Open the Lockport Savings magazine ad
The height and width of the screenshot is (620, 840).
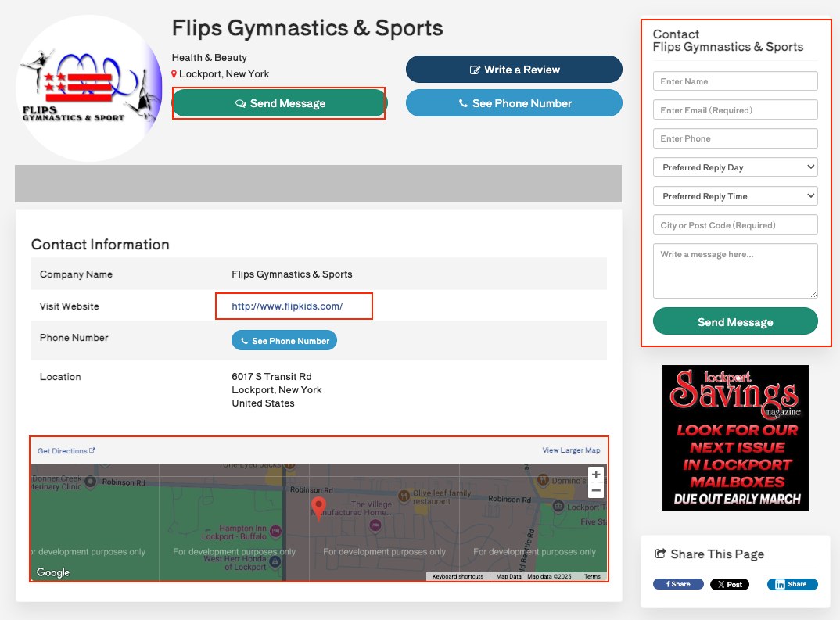[735, 438]
